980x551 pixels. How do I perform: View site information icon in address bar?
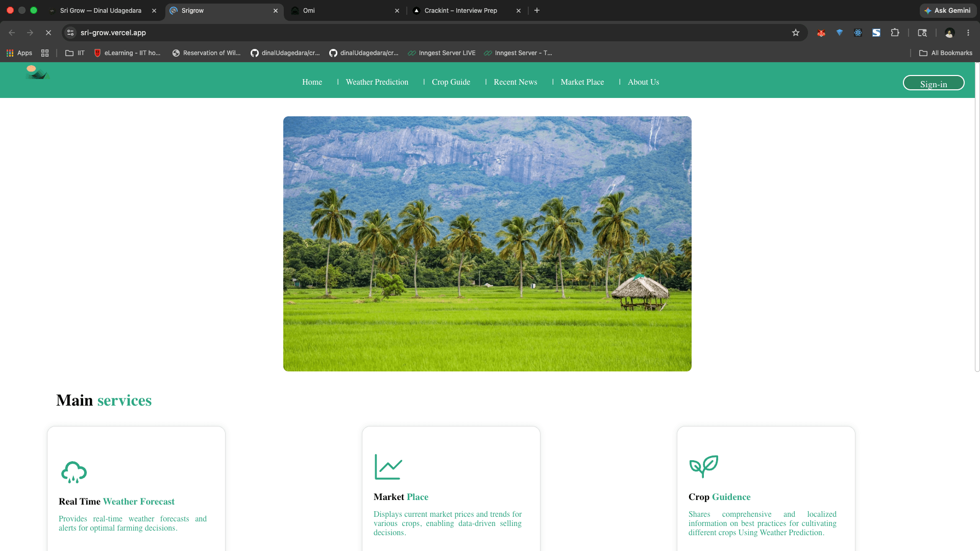[70, 33]
